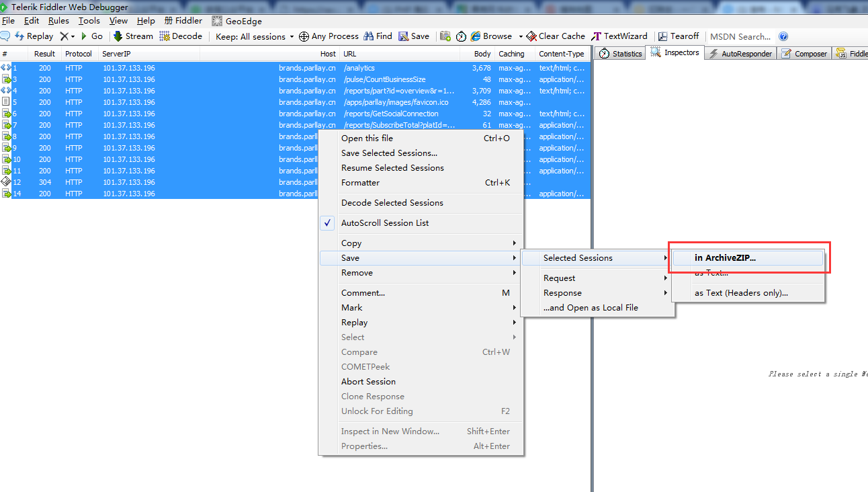This screenshot has height=492, width=868.
Task: Expand the Response submenu
Action: tap(597, 293)
